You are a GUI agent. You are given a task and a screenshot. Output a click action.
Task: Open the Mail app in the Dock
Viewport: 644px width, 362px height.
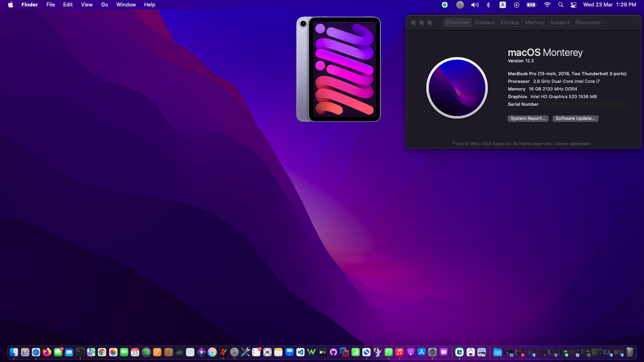coord(69,352)
